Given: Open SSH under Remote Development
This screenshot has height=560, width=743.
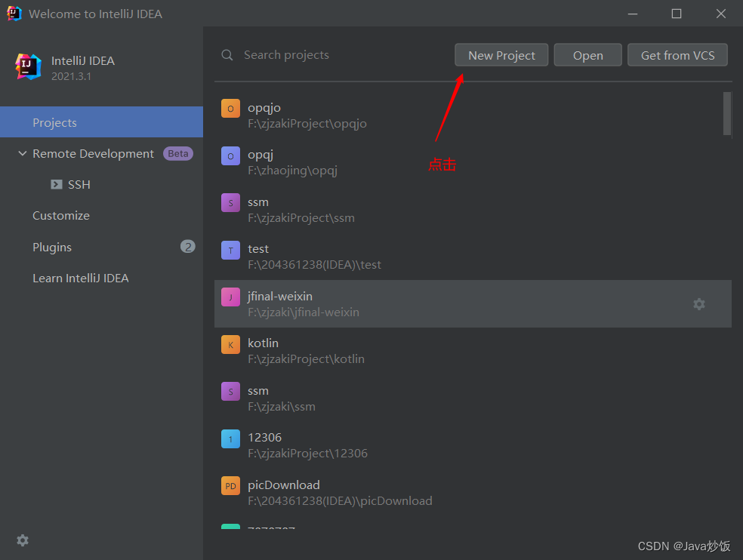Looking at the screenshot, I should point(79,184).
